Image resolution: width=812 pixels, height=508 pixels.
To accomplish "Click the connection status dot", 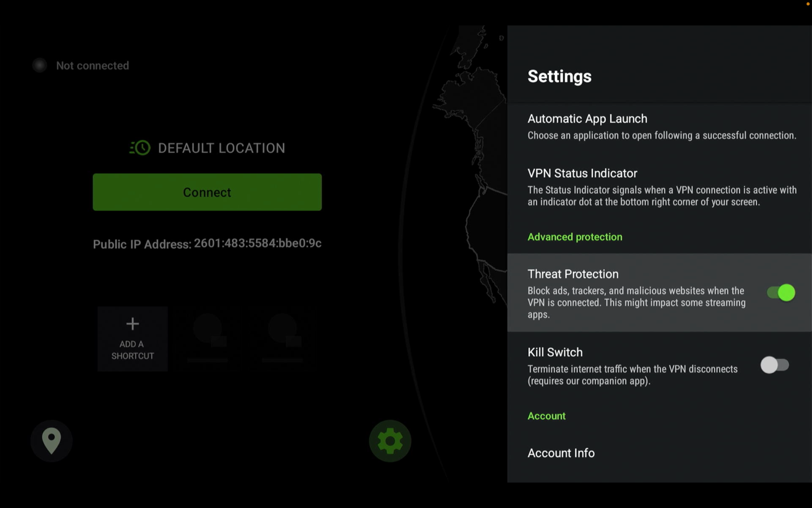I will coord(39,65).
